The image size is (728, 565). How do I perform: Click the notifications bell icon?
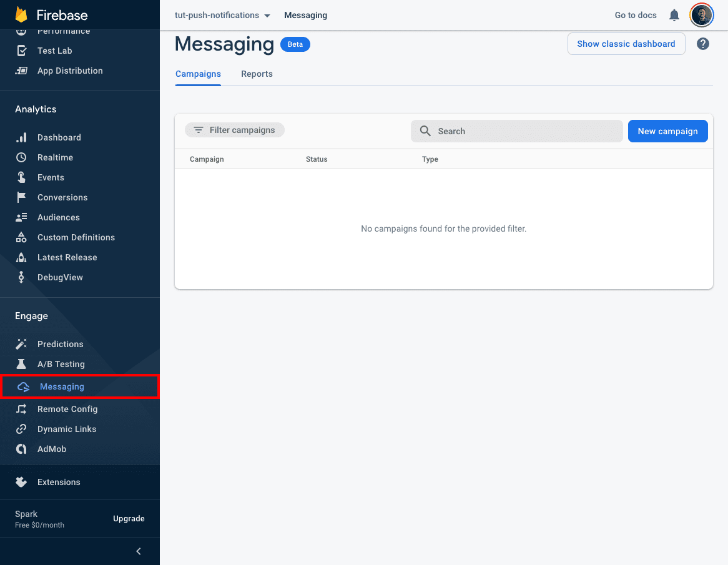(x=674, y=15)
